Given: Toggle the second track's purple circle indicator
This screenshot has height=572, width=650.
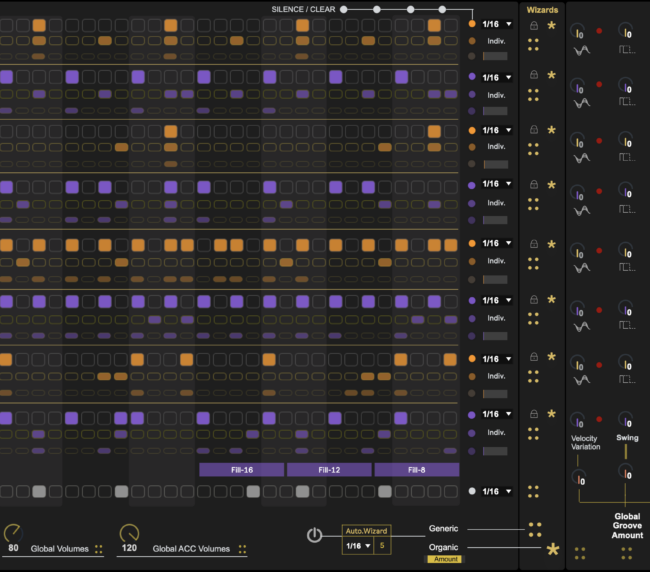Looking at the screenshot, I should [472, 77].
